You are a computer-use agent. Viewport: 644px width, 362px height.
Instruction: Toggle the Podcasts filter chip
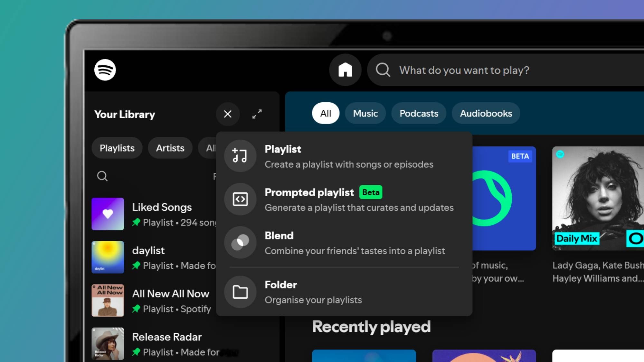click(x=419, y=113)
